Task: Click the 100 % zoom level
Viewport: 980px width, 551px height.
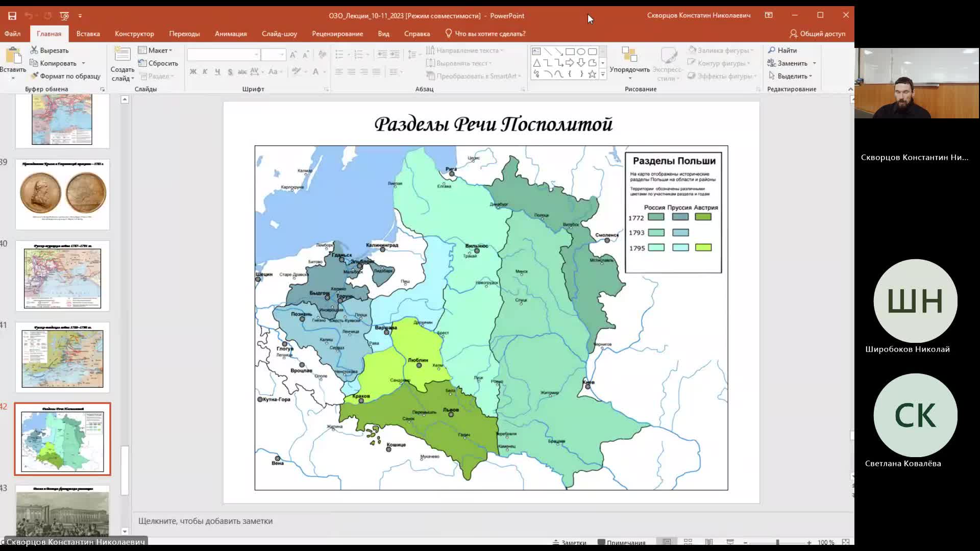Action: pos(825,542)
